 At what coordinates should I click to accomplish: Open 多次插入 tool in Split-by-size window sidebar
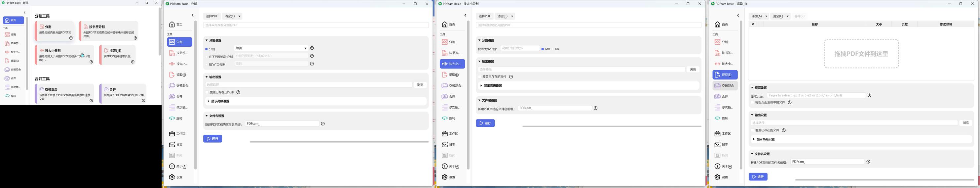click(x=452, y=108)
